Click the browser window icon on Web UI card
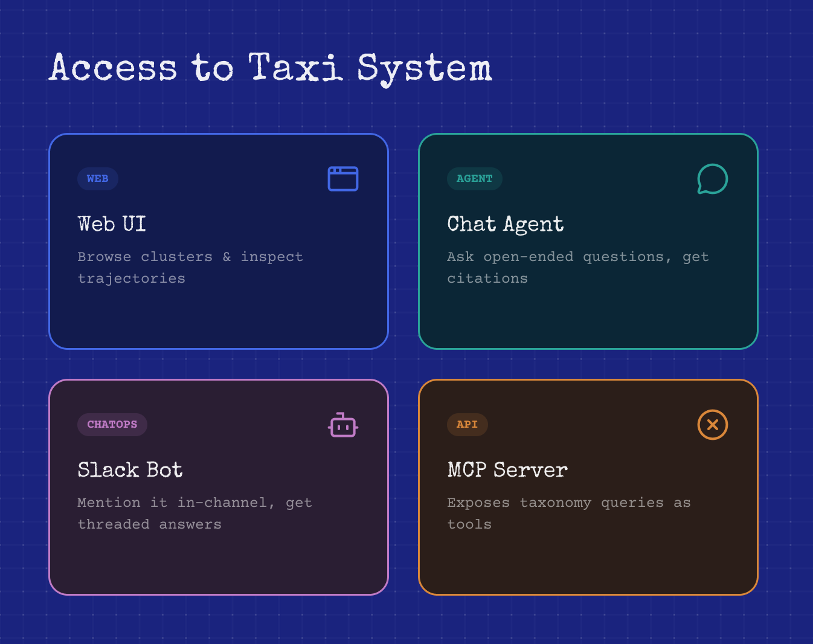This screenshot has width=813, height=644. (x=343, y=179)
